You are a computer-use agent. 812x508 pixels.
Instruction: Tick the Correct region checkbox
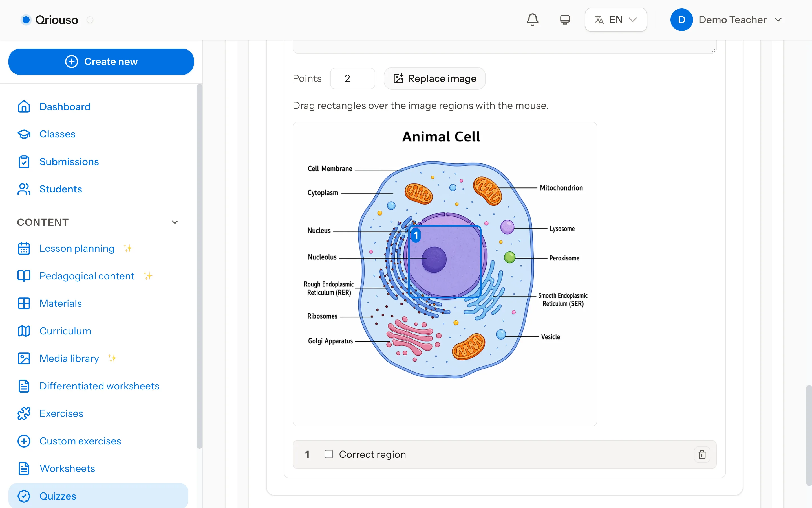click(328, 454)
